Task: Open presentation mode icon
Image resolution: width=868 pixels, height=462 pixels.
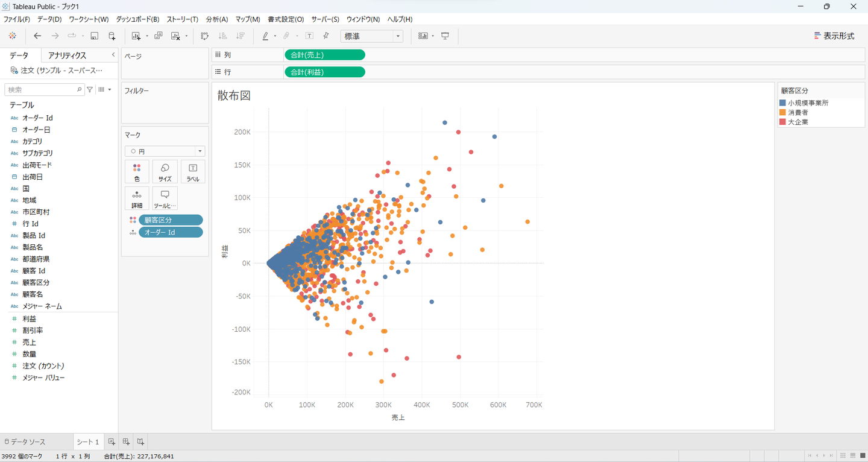Action: tap(445, 36)
